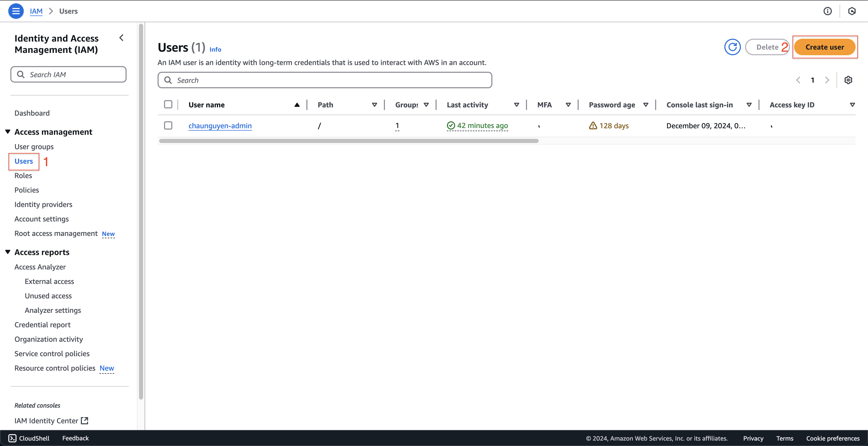
Task: Select Users in side navigation
Action: [24, 161]
